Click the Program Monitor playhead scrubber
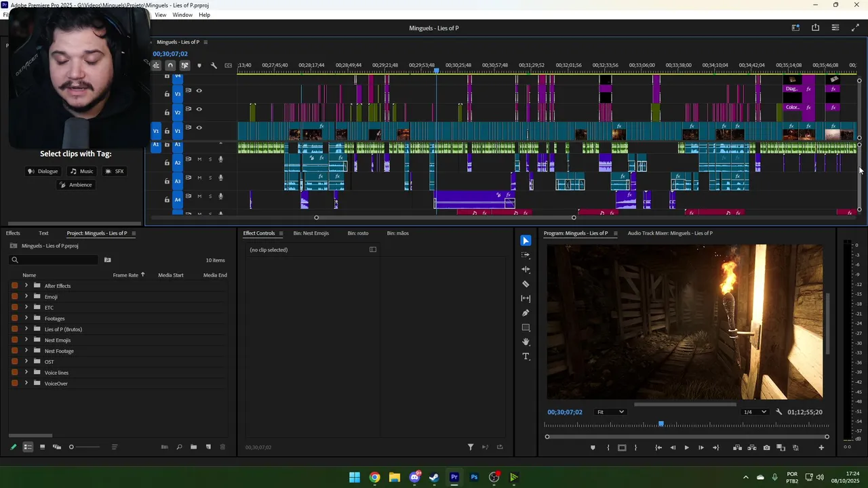The width and height of the screenshot is (868, 488). [x=661, y=424]
